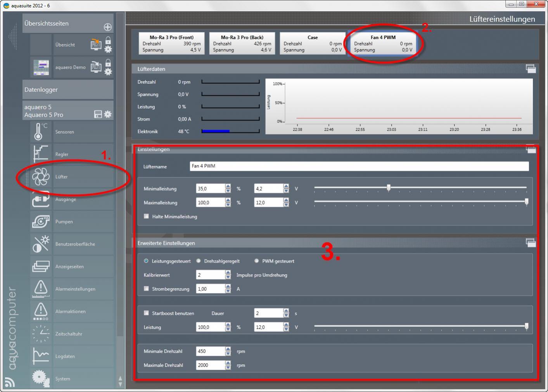Select the Lüfter fan icon
548x392 pixels.
(x=40, y=177)
